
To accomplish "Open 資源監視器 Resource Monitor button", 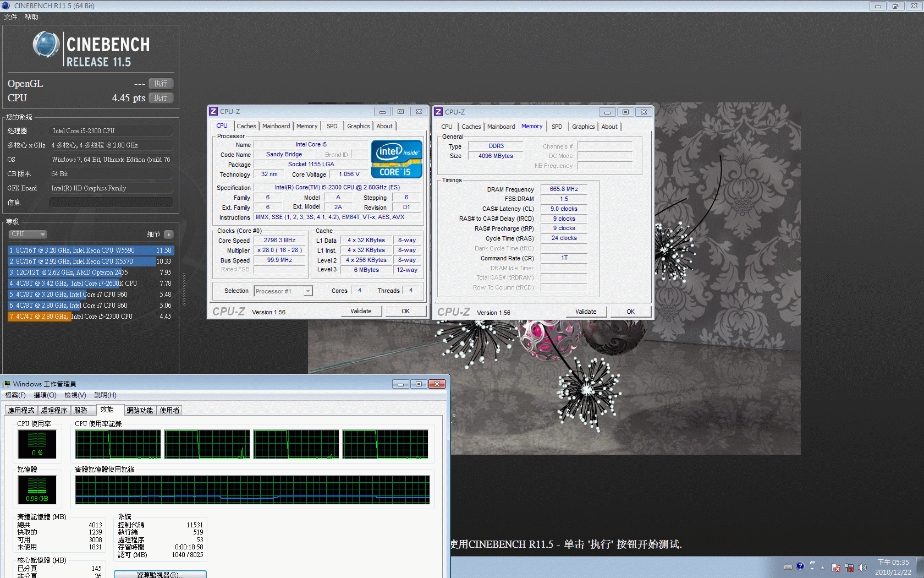I will coord(160,574).
